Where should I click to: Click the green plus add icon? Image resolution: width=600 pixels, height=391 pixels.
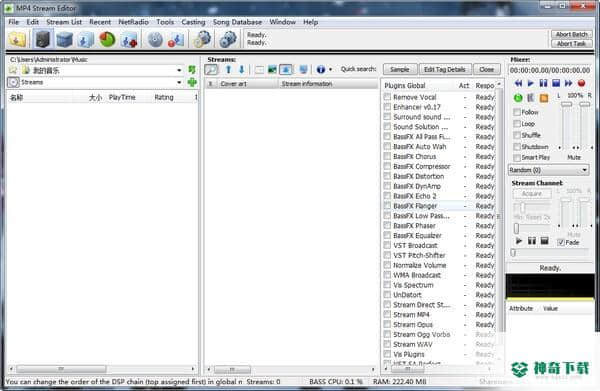[192, 82]
